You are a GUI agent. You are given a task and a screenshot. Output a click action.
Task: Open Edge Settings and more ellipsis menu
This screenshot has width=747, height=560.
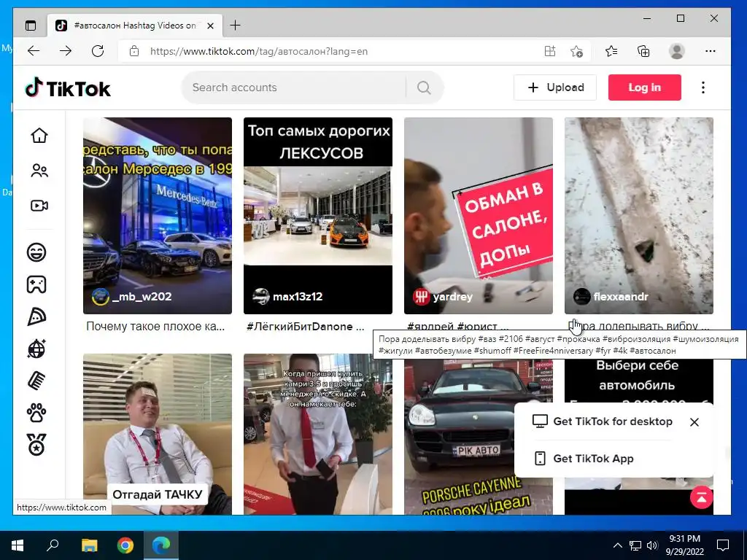click(x=711, y=51)
